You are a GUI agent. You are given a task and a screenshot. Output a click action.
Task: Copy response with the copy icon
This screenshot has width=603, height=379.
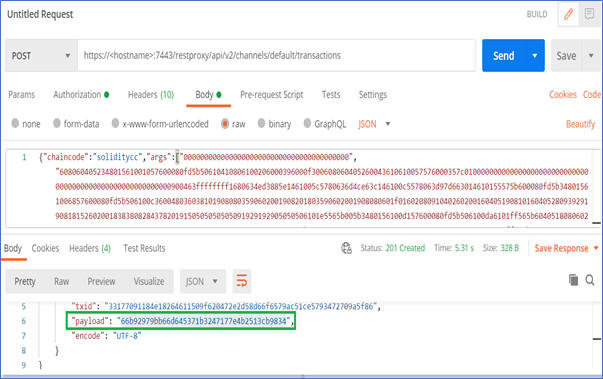pyautogui.click(x=573, y=280)
